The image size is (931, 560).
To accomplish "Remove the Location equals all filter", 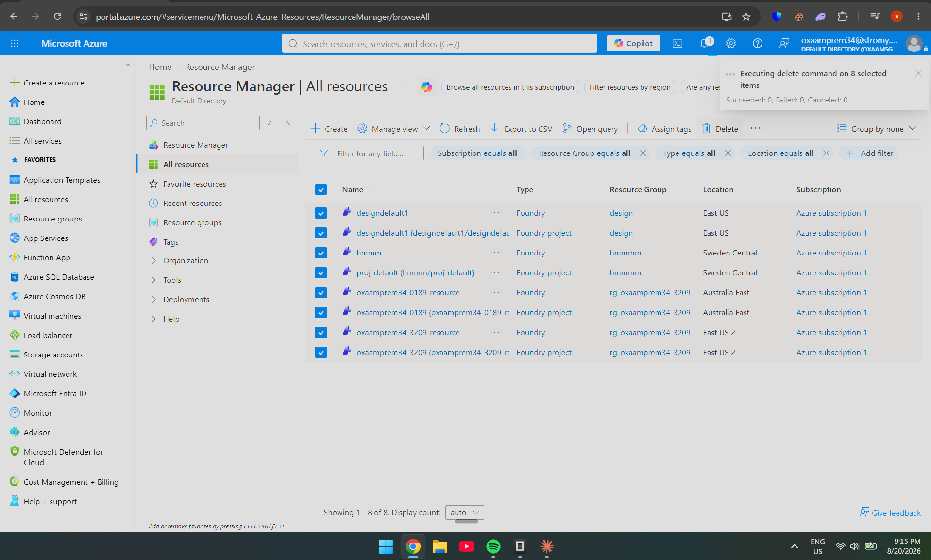I will pos(826,153).
